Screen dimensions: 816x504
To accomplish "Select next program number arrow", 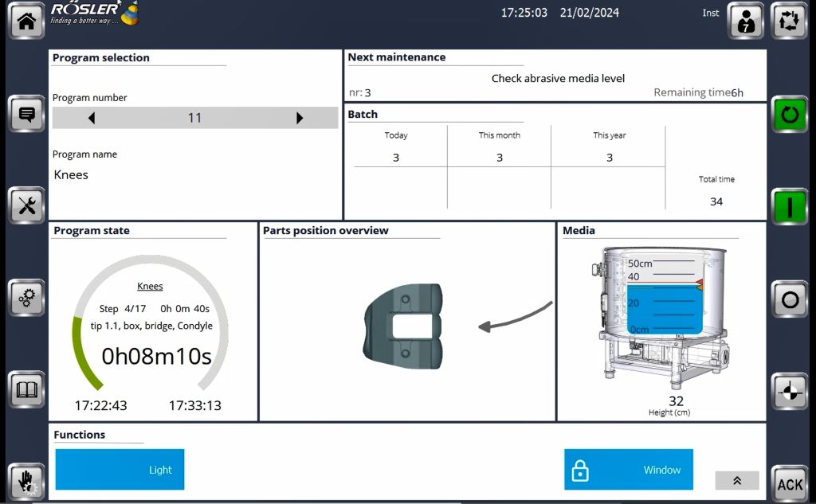I will (300, 118).
